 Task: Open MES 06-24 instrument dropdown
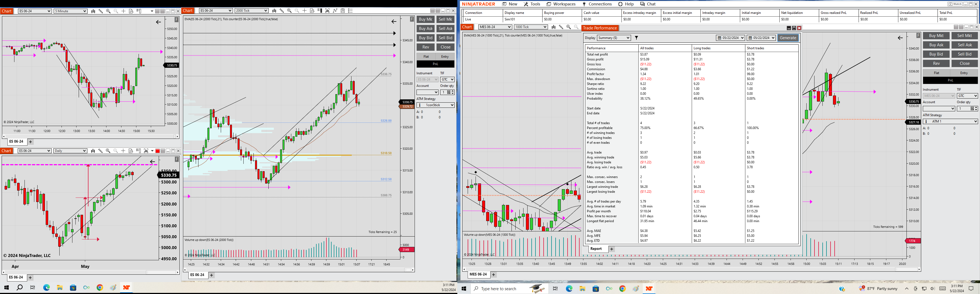pos(495,27)
